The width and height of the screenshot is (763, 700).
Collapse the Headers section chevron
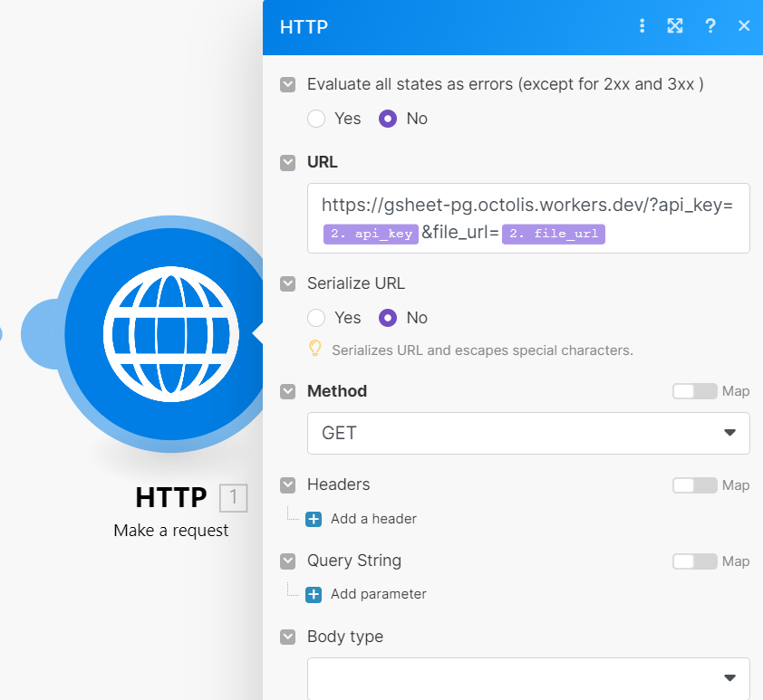click(x=287, y=485)
